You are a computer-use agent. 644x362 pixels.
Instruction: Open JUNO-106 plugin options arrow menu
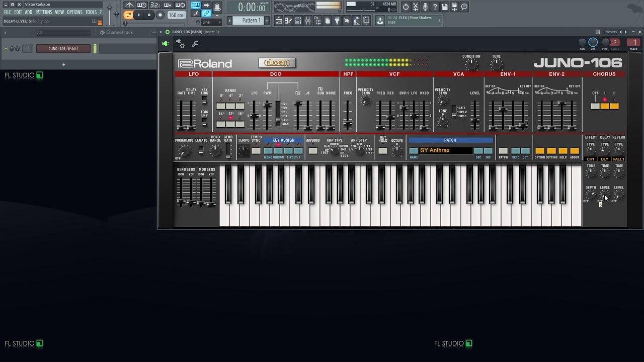(161, 32)
